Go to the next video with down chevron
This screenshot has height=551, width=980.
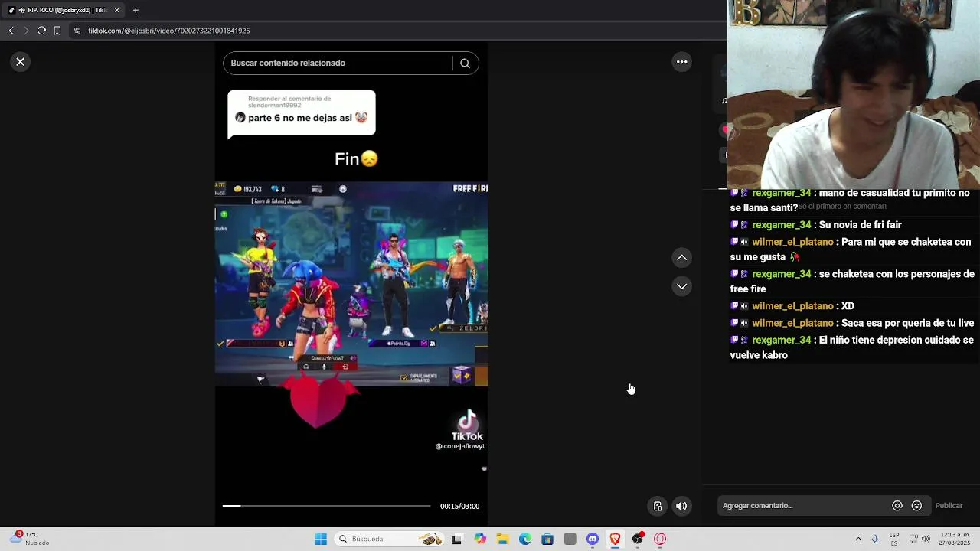click(681, 286)
